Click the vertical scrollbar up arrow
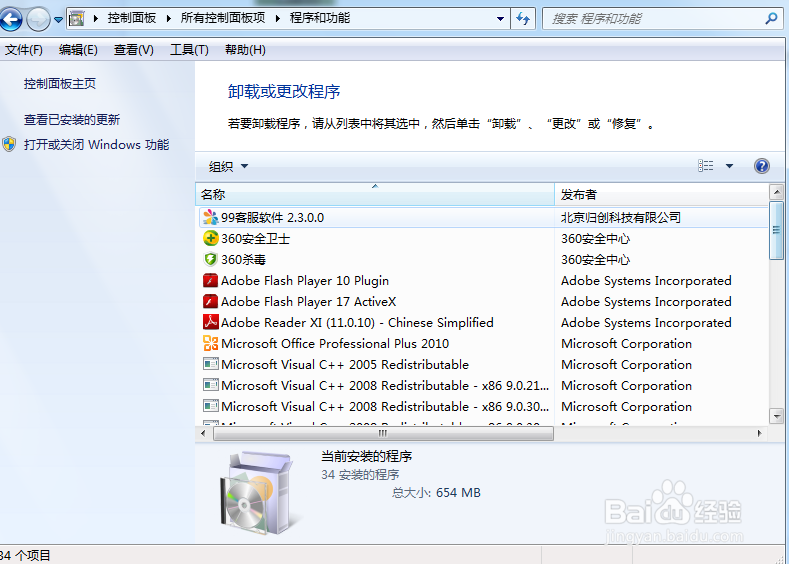789x564 pixels. click(x=777, y=192)
